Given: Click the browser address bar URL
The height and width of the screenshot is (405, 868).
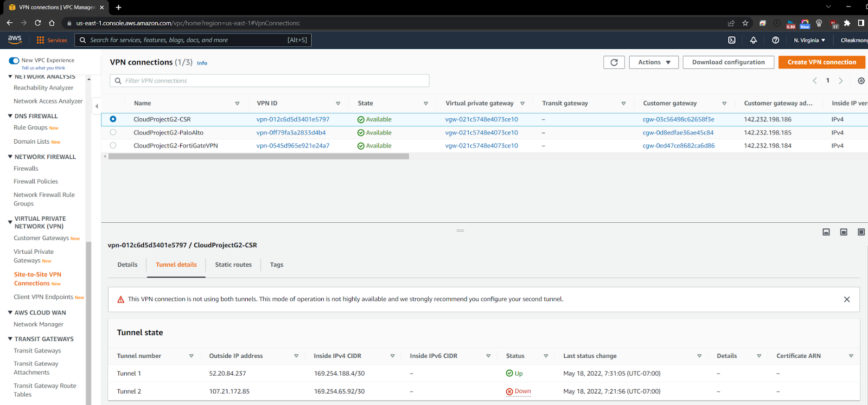Looking at the screenshot, I should [x=188, y=23].
